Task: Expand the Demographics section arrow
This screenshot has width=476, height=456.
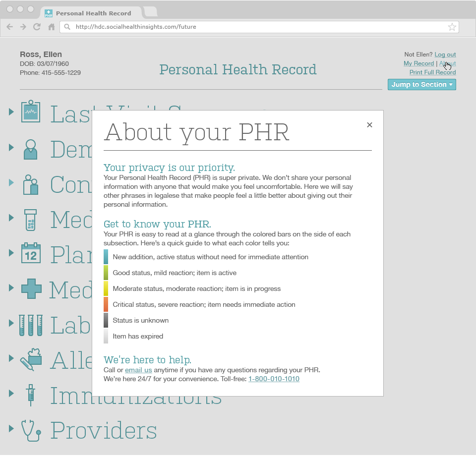Action: [x=11, y=147]
